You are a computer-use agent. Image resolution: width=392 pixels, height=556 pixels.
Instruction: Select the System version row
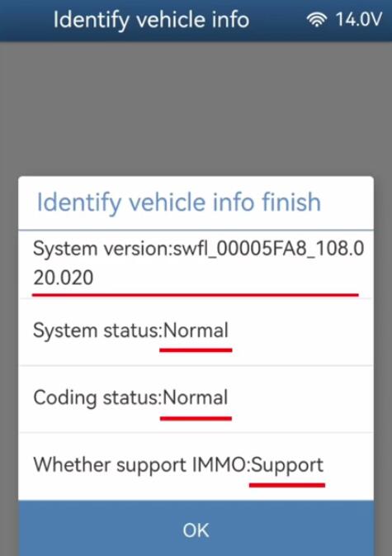(x=196, y=264)
